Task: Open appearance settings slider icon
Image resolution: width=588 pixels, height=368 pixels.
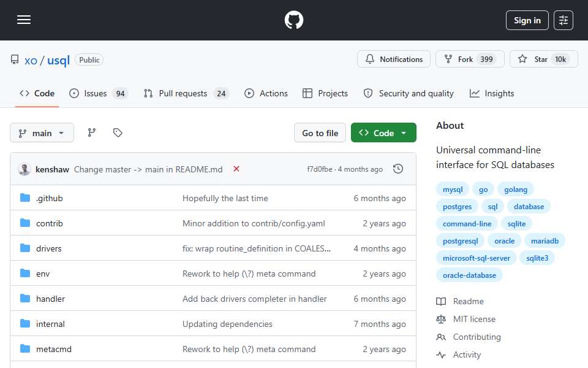Action: [x=563, y=20]
